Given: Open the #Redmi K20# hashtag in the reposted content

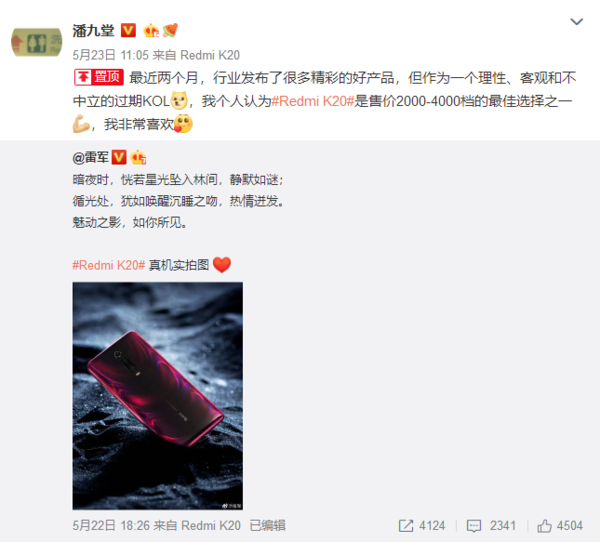Looking at the screenshot, I should (109, 265).
